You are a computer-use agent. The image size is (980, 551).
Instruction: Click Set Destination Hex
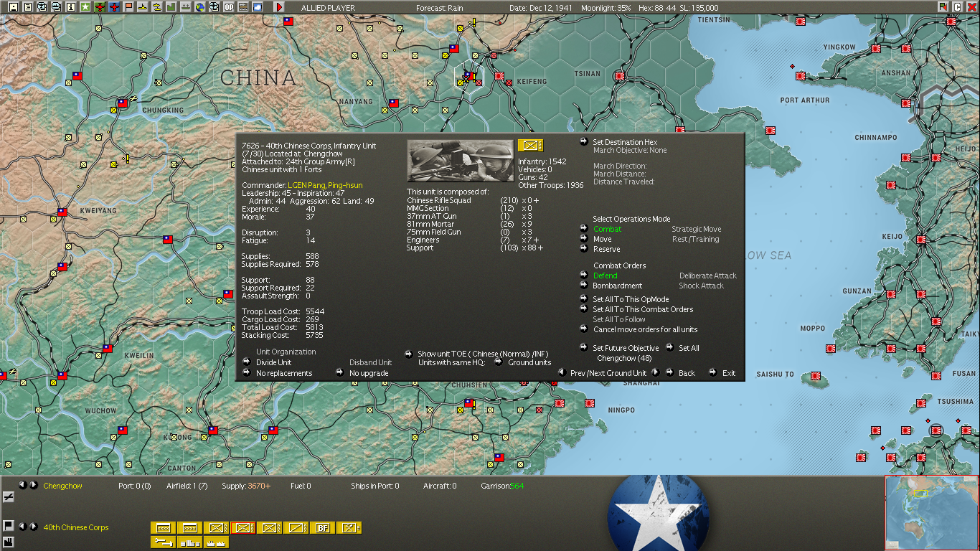pos(625,142)
